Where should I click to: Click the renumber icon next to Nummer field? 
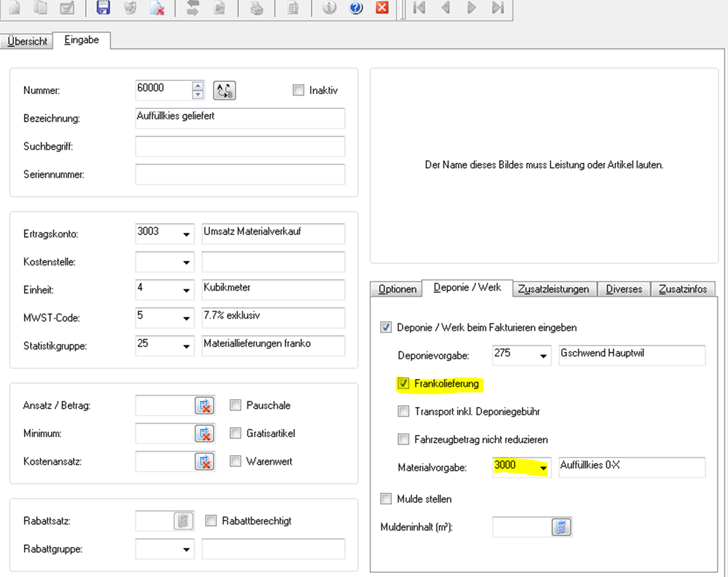pos(224,90)
